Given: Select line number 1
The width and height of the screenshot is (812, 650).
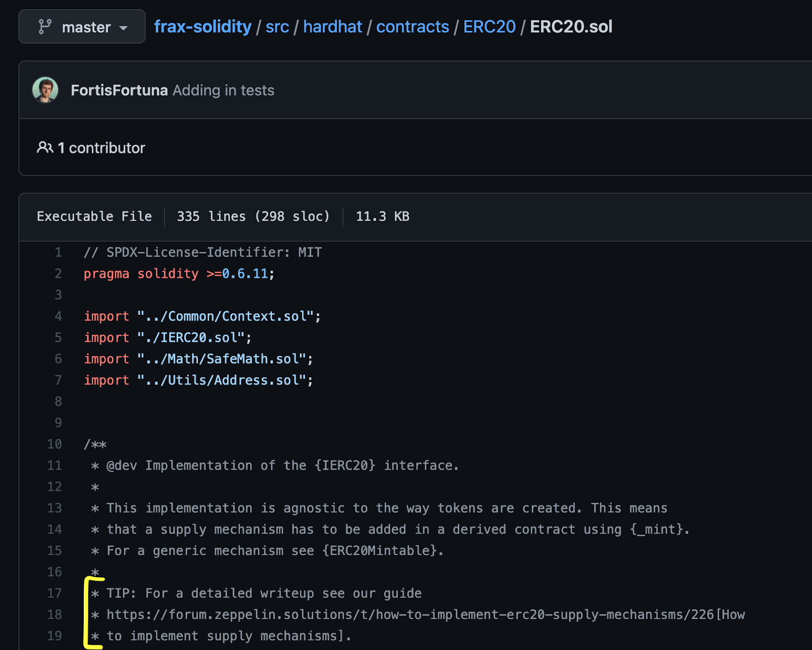Looking at the screenshot, I should (x=58, y=252).
